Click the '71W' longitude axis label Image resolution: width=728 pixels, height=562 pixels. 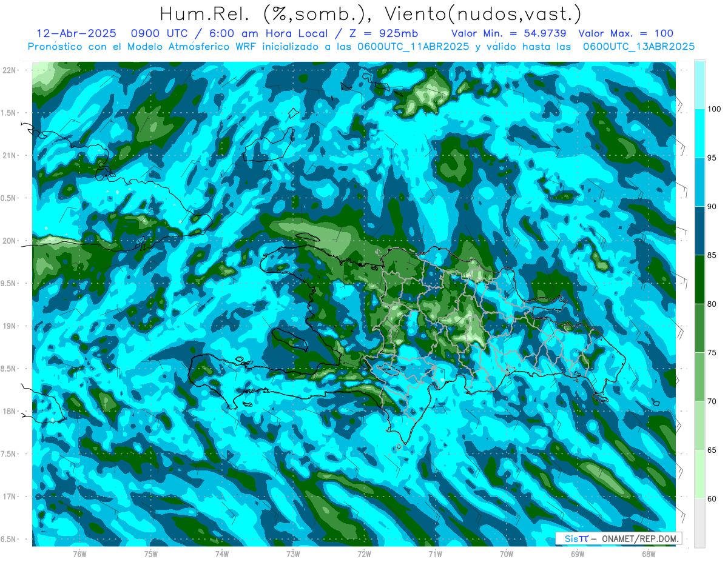tap(435, 554)
